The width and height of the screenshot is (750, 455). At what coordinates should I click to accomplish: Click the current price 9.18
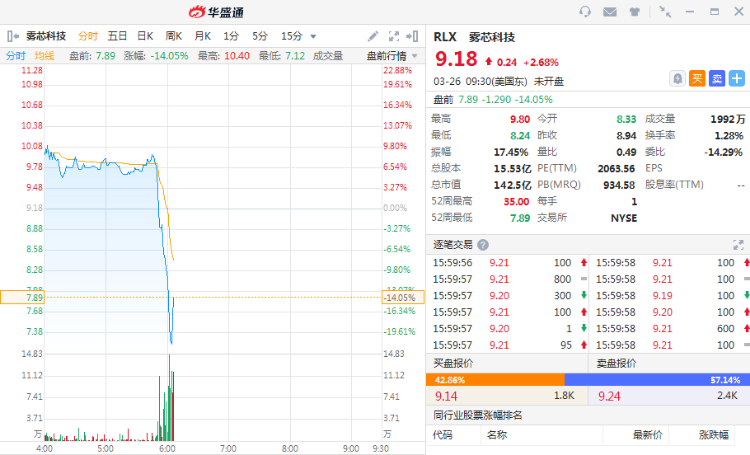(456, 59)
